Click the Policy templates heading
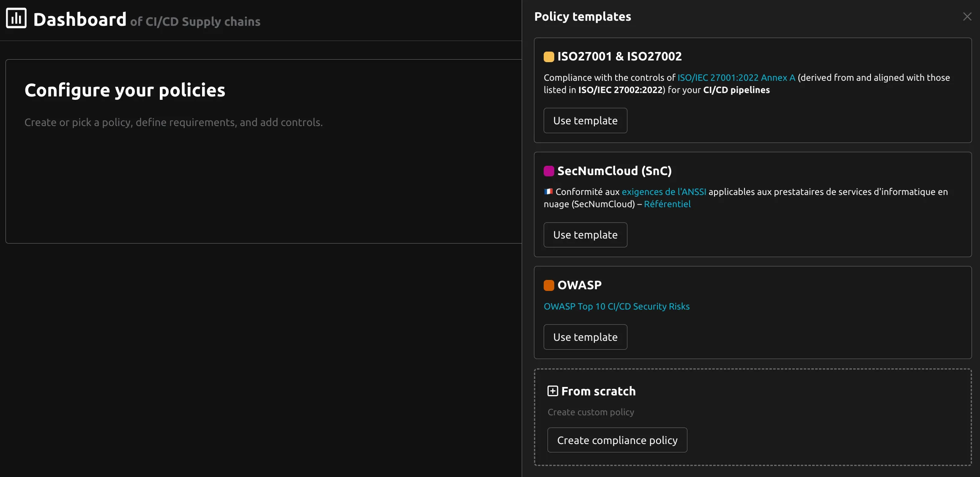The height and width of the screenshot is (477, 980). [x=583, y=16]
